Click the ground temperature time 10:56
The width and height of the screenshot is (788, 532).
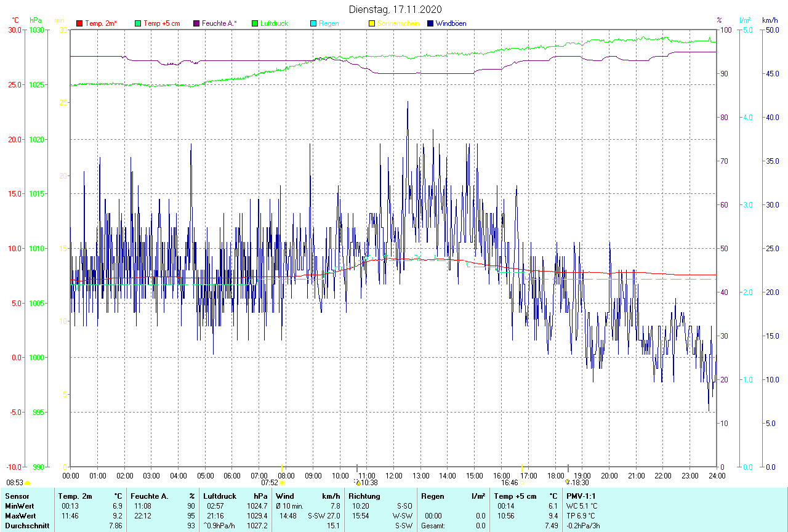(x=505, y=516)
